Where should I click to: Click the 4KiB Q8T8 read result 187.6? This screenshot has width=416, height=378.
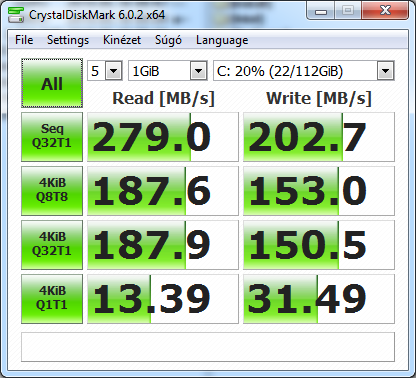point(163,191)
